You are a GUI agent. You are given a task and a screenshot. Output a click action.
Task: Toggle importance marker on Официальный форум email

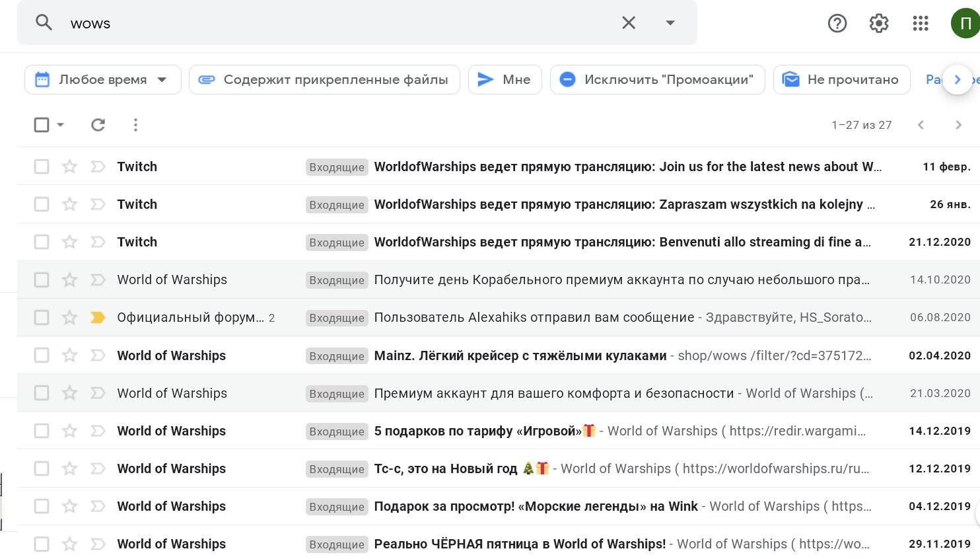(98, 318)
